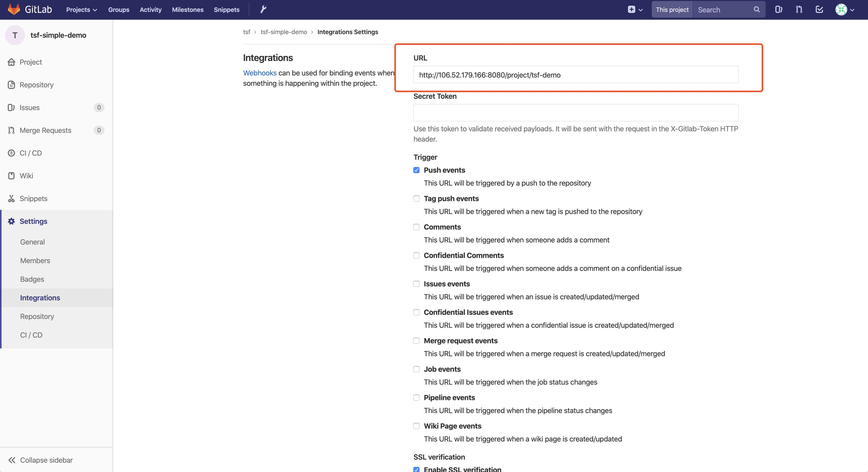The image size is (868, 472).
Task: Open merge requests icon in top bar
Action: (799, 9)
